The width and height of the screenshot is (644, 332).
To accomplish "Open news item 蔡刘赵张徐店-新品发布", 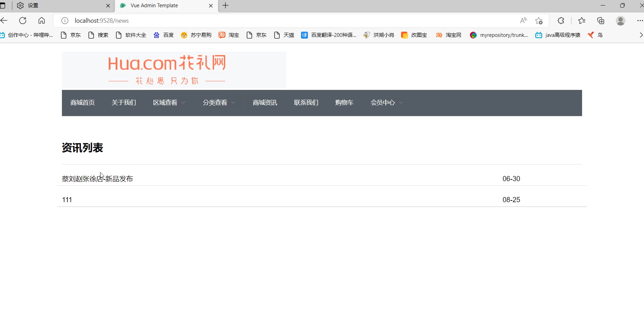I will point(97,179).
